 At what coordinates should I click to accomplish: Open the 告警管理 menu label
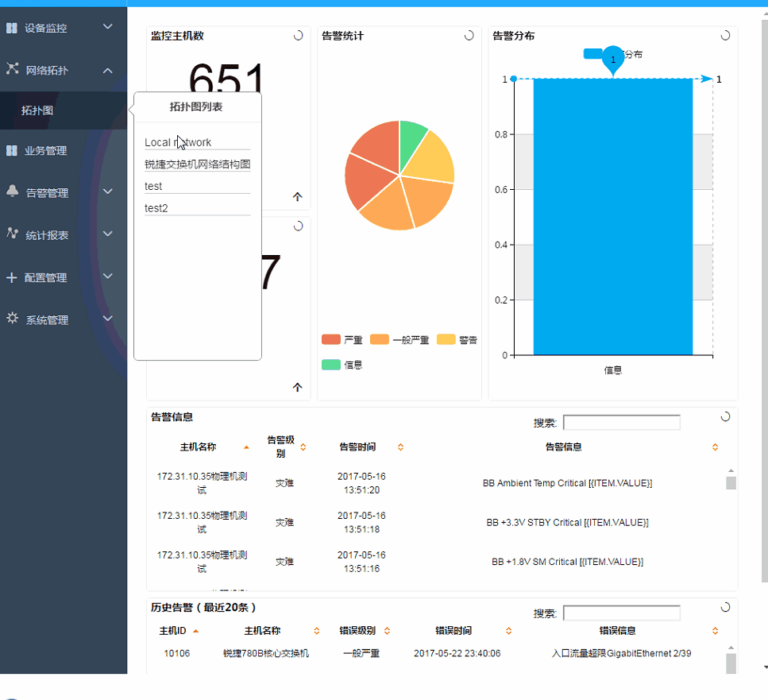[47, 193]
